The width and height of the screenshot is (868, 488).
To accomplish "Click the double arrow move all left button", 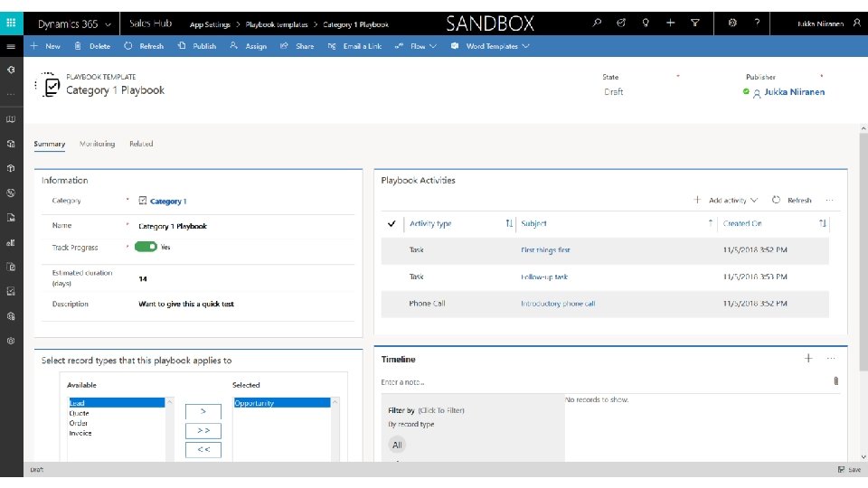I will 203,449.
